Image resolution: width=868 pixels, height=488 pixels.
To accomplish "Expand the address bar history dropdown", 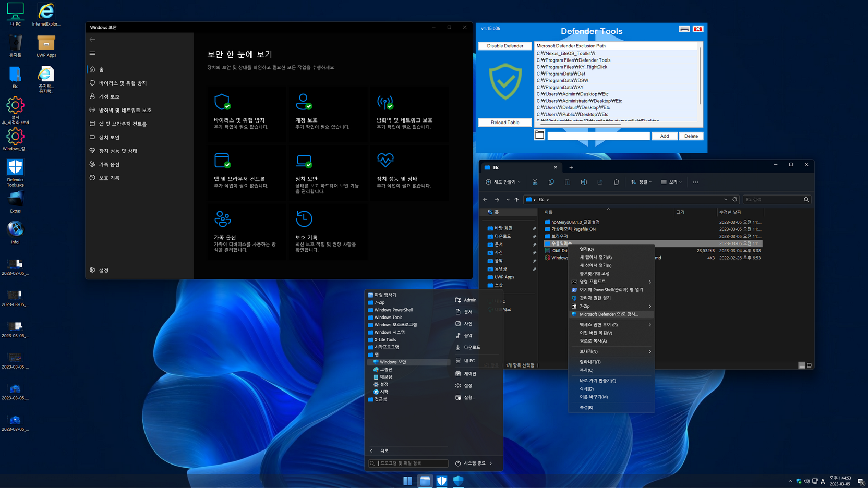I will pyautogui.click(x=725, y=199).
